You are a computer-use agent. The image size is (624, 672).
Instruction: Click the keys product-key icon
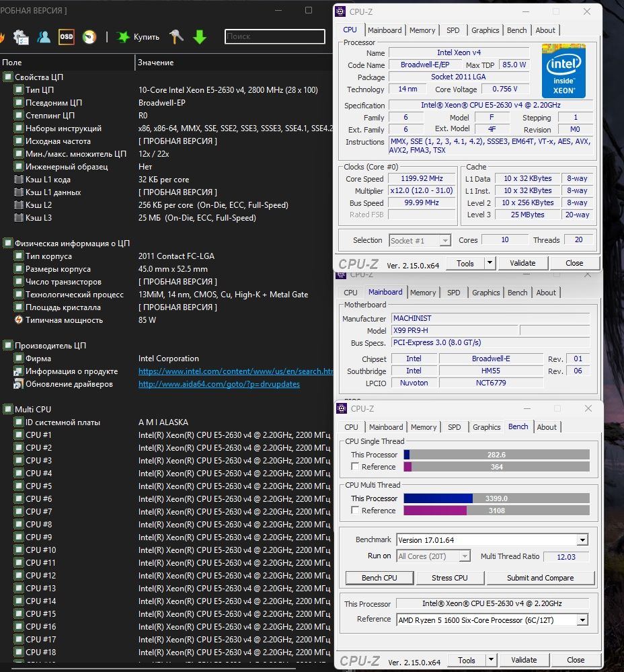tap(176, 37)
